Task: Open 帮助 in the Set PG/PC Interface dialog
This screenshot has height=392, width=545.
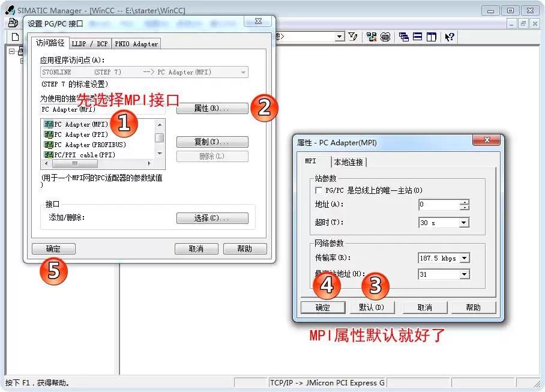Action: tap(245, 249)
